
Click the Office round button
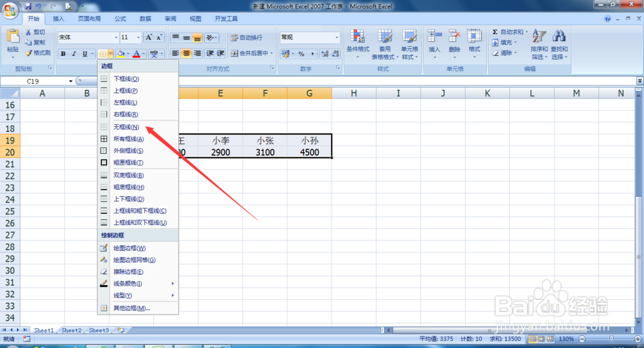tap(10, 10)
